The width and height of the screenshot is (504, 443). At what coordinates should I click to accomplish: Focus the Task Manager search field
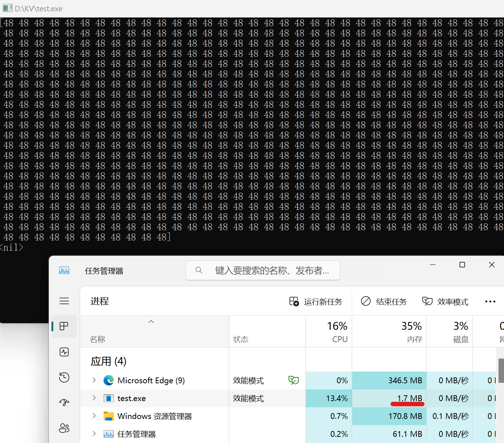263,270
